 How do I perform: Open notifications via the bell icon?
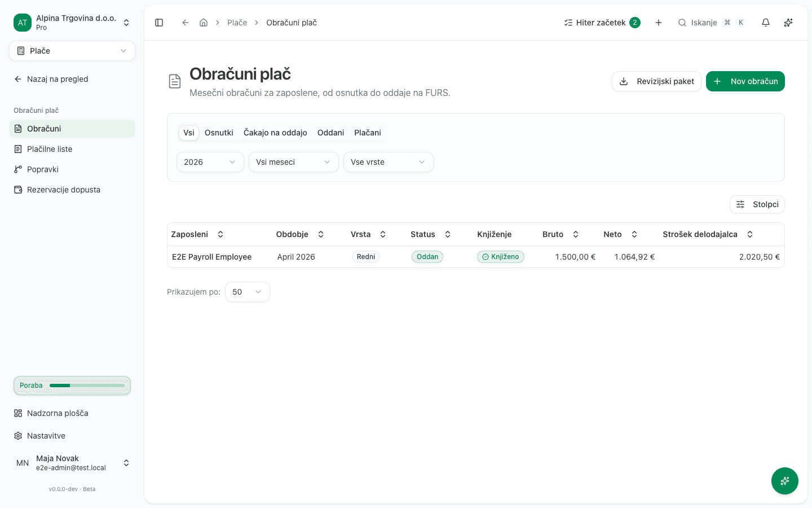point(766,23)
